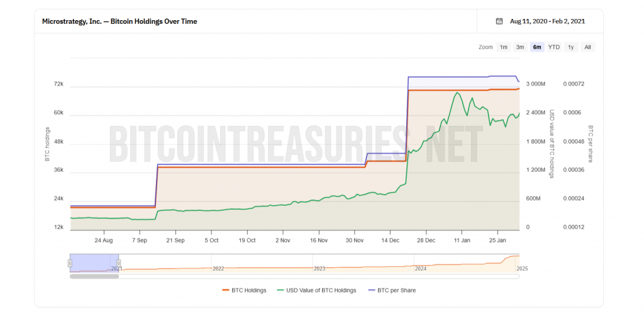
Task: Grab the navigator's left range handle
Action: pos(70,263)
